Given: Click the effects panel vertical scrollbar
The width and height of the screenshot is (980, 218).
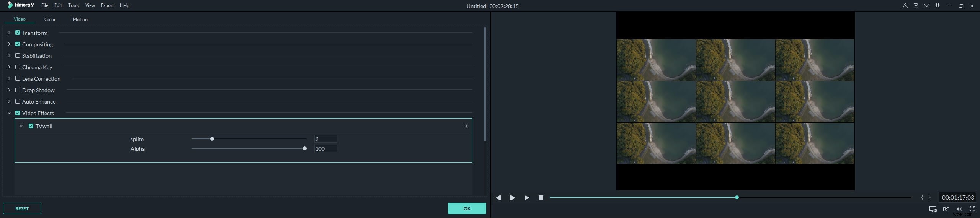Looking at the screenshot, I should tap(485, 84).
